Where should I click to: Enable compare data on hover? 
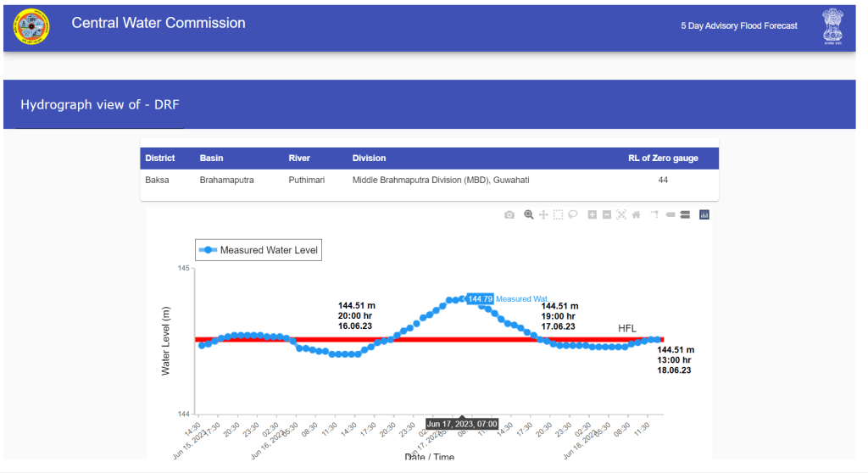[x=685, y=215]
